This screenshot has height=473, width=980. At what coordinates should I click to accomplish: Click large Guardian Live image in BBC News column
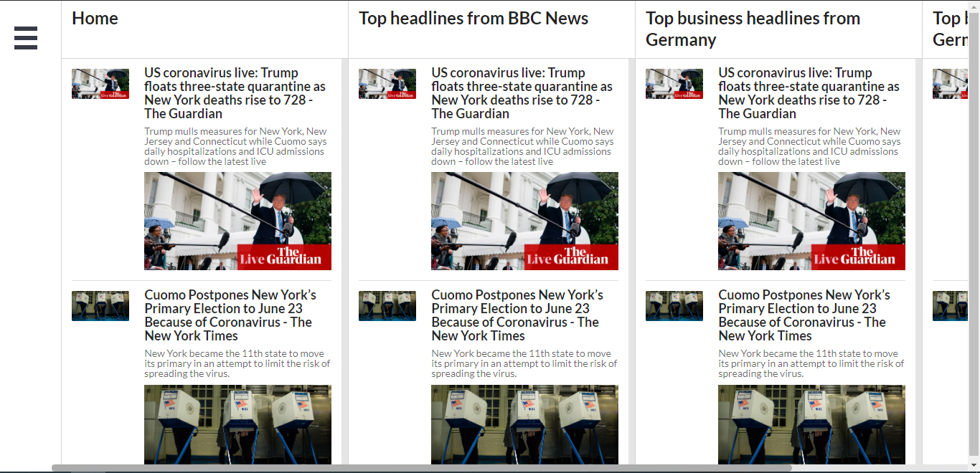click(524, 221)
